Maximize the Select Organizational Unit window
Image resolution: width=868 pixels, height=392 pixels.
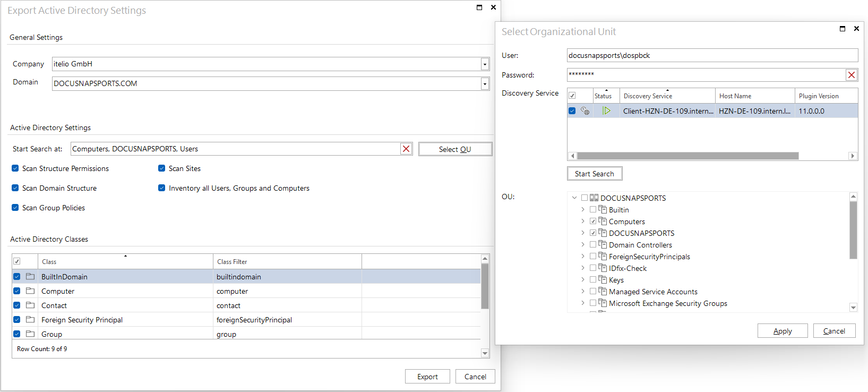tap(843, 29)
